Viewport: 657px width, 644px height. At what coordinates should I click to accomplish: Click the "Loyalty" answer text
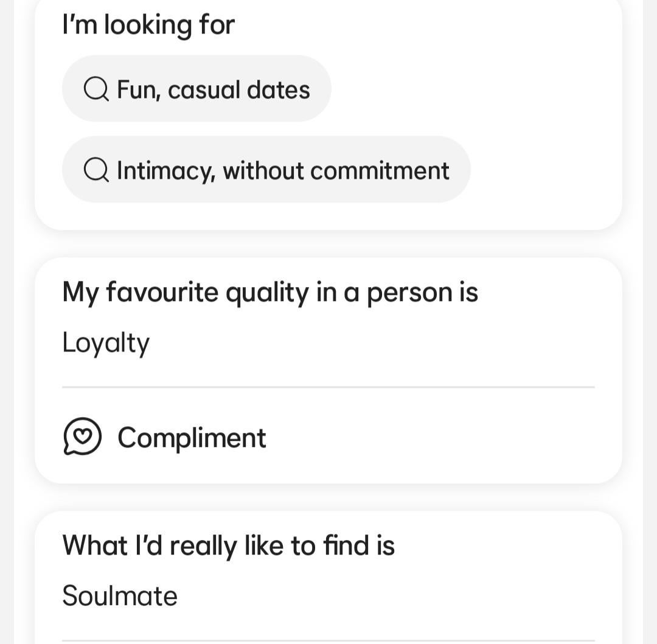[x=106, y=343]
